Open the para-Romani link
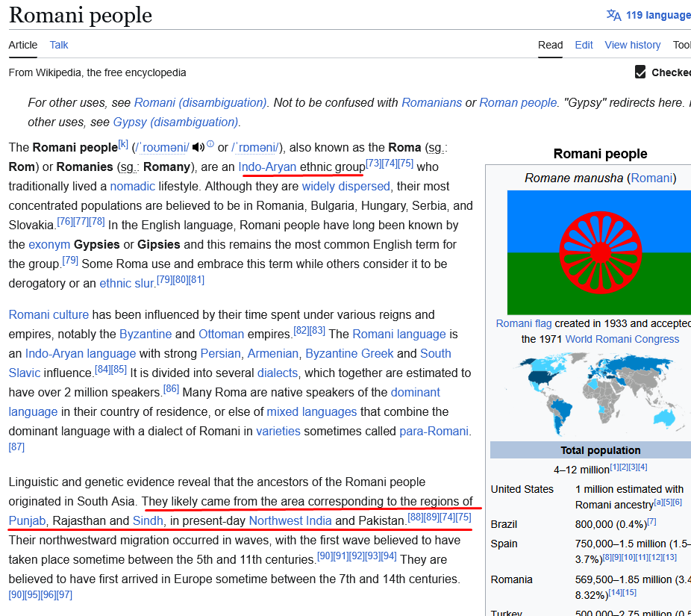The height and width of the screenshot is (616, 691). click(x=434, y=431)
